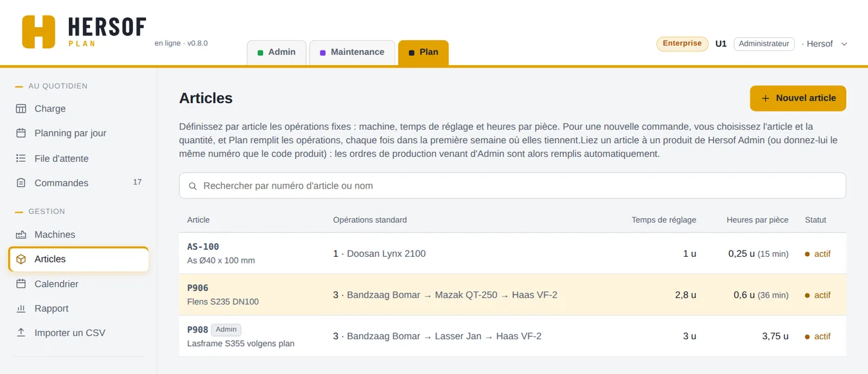Click description As Ø40 x 100 mm

coord(221,260)
